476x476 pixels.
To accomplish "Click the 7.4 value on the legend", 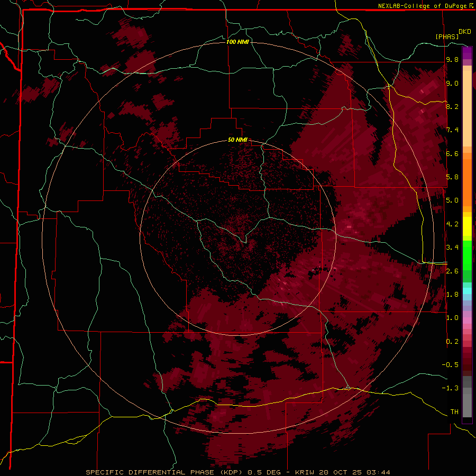I will [452, 130].
